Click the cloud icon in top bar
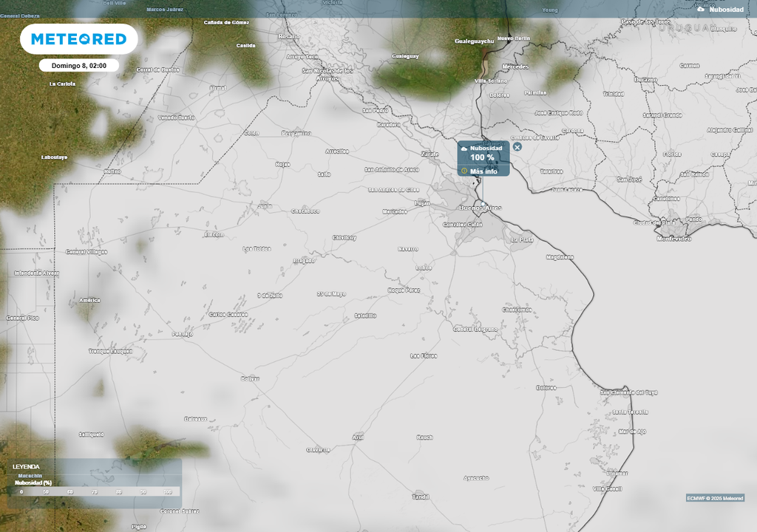 [x=701, y=10]
